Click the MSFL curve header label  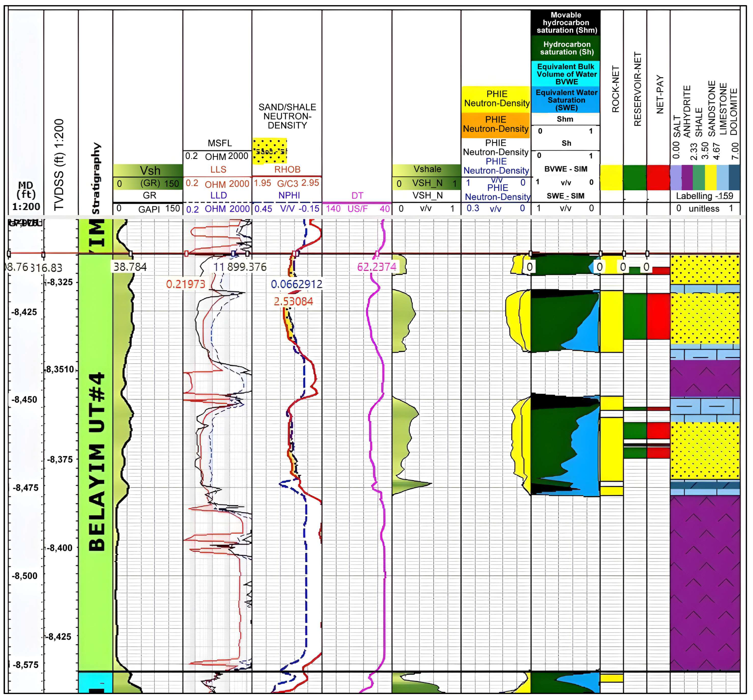coord(219,144)
